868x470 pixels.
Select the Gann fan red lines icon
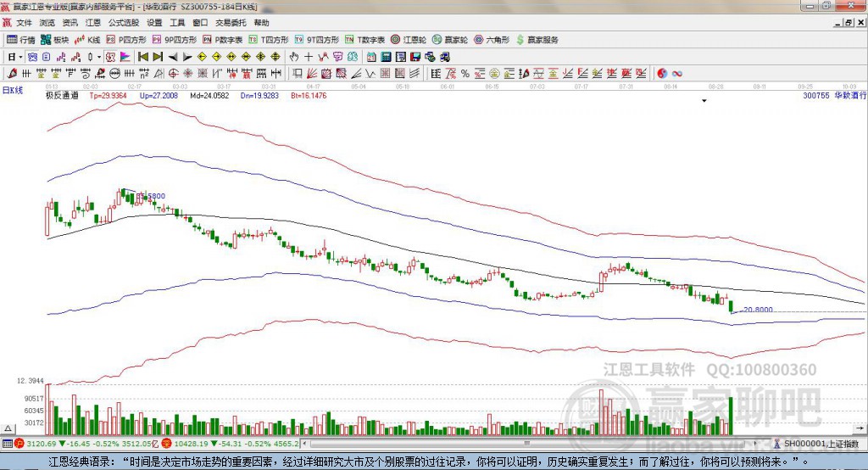click(x=312, y=73)
